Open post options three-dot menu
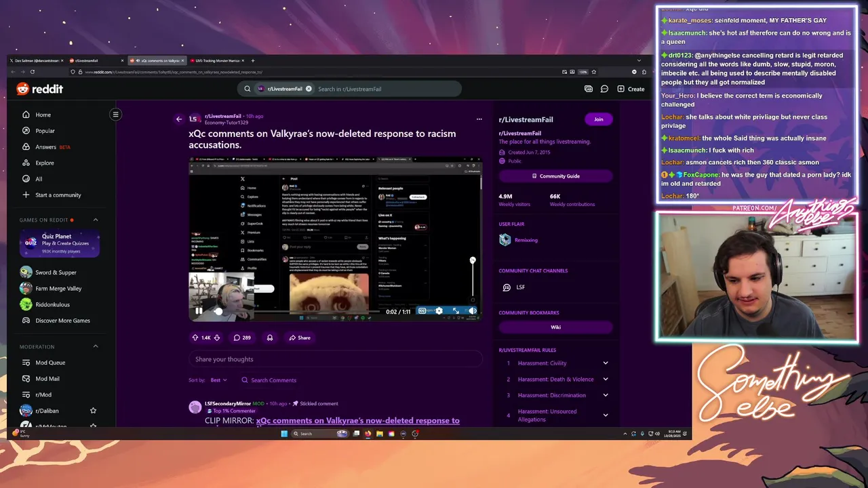The width and height of the screenshot is (868, 488). pyautogui.click(x=479, y=119)
